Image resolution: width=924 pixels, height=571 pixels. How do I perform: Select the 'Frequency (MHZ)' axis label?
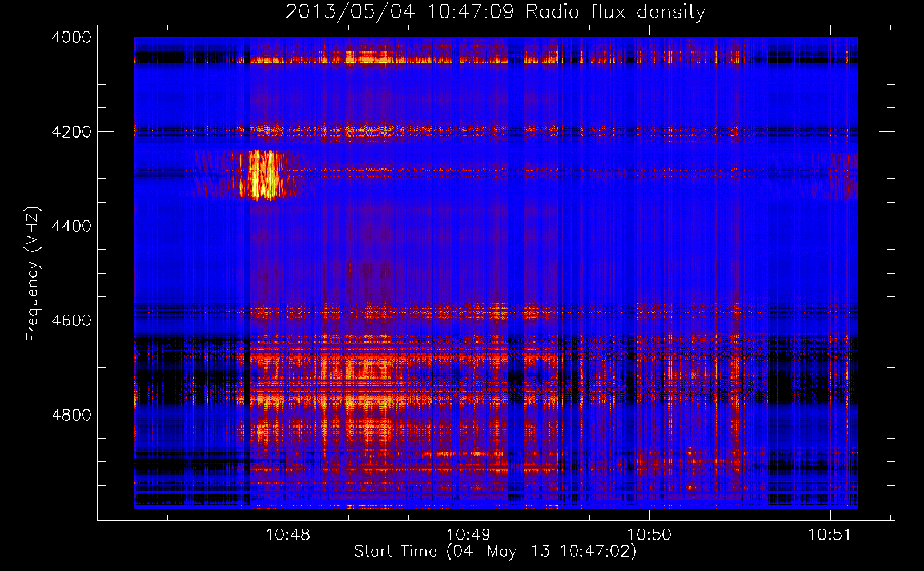click(x=33, y=274)
